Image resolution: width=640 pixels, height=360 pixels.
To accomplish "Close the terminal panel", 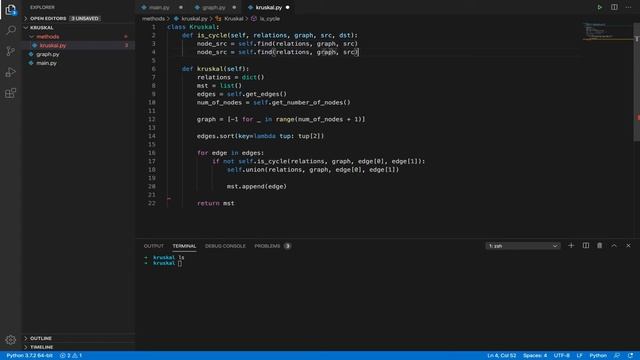I will pyautogui.click(x=628, y=246).
